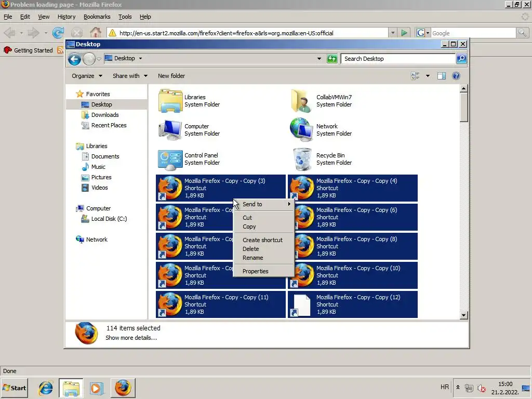Click the Google search input field

[473, 33]
